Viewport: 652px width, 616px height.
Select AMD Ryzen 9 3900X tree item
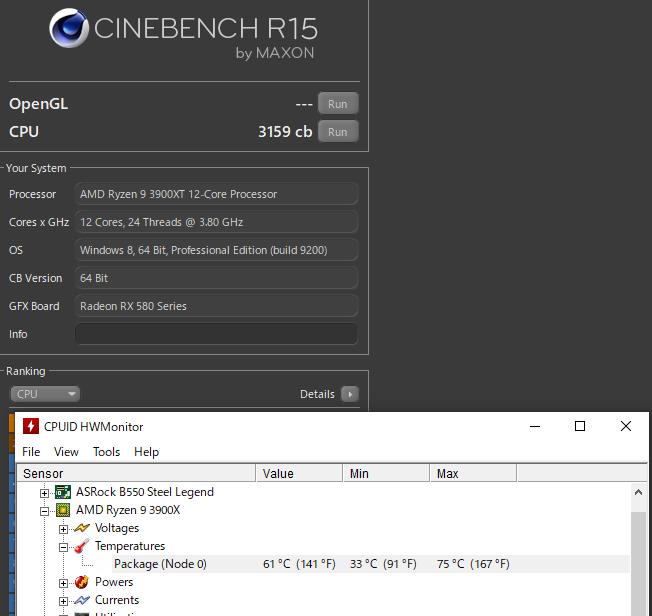click(128, 510)
